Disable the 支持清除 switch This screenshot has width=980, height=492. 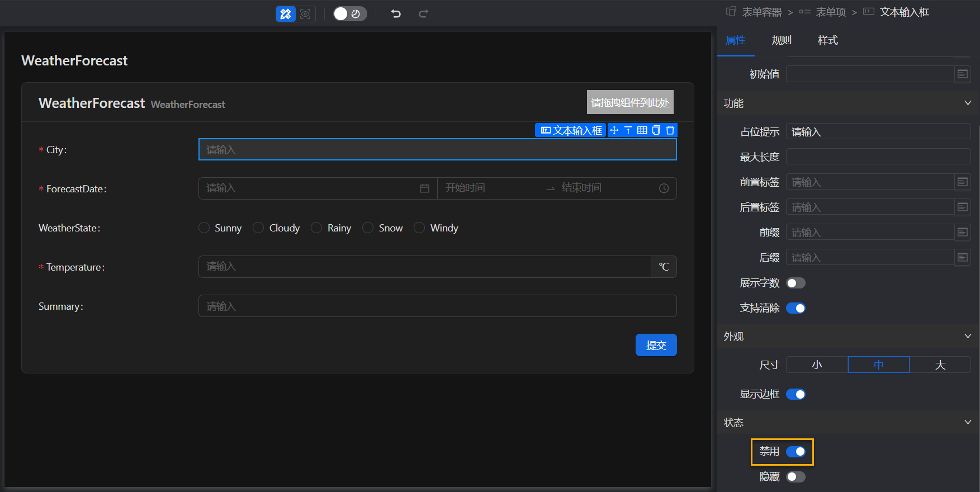pos(796,308)
